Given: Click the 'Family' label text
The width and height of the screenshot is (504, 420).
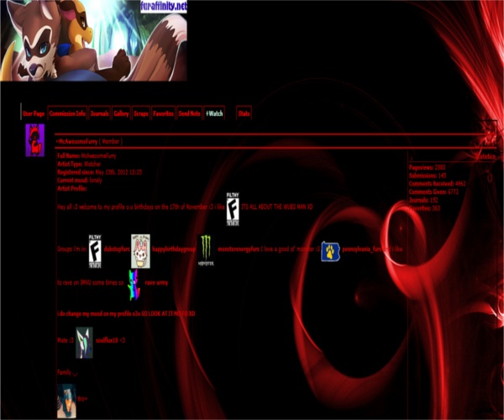Looking at the screenshot, I should (x=64, y=372).
